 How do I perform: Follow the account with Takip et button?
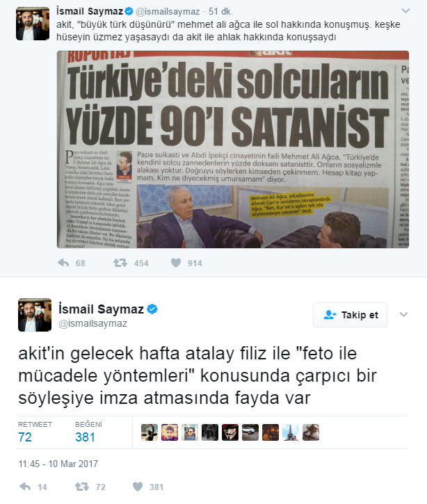350,315
